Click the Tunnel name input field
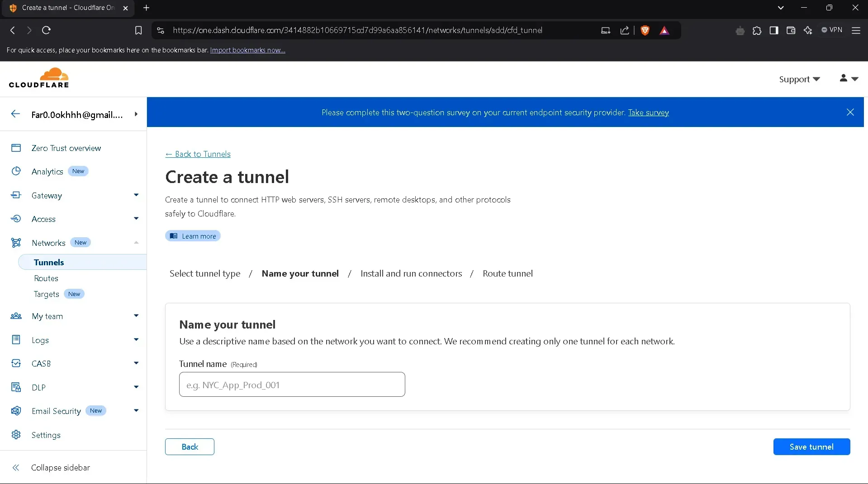 tap(292, 385)
